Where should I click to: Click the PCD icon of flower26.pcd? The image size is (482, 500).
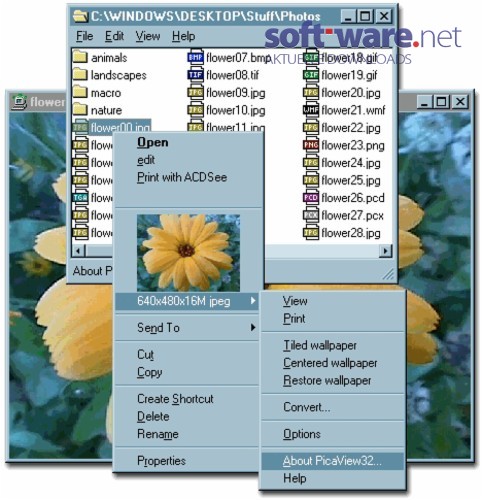click(311, 198)
